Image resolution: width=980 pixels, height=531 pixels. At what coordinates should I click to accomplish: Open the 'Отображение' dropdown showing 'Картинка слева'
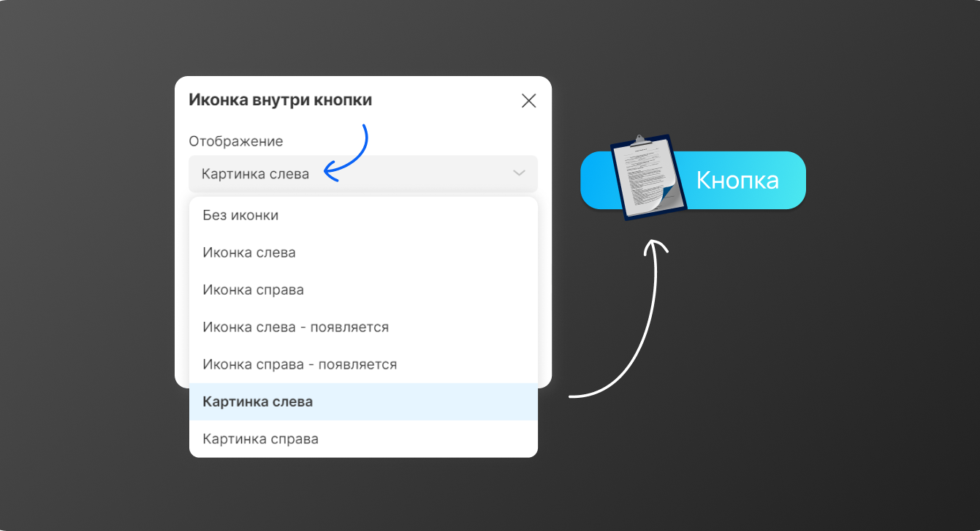pos(363,173)
